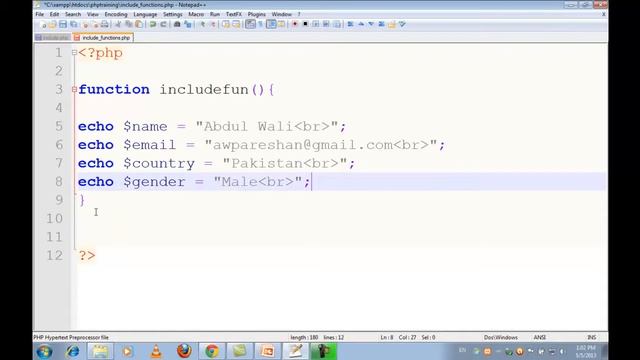Click the Close All toolbar icon
The image size is (640, 360).
click(x=95, y=24)
